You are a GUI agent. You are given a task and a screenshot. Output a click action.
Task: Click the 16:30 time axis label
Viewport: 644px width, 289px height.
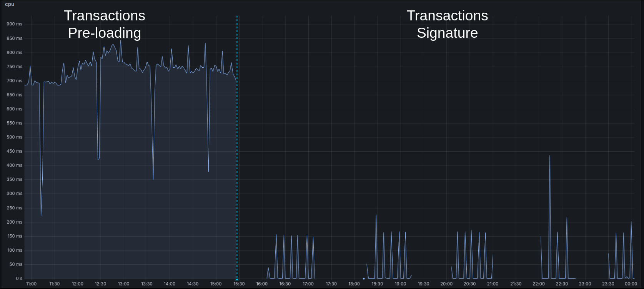[285, 284]
